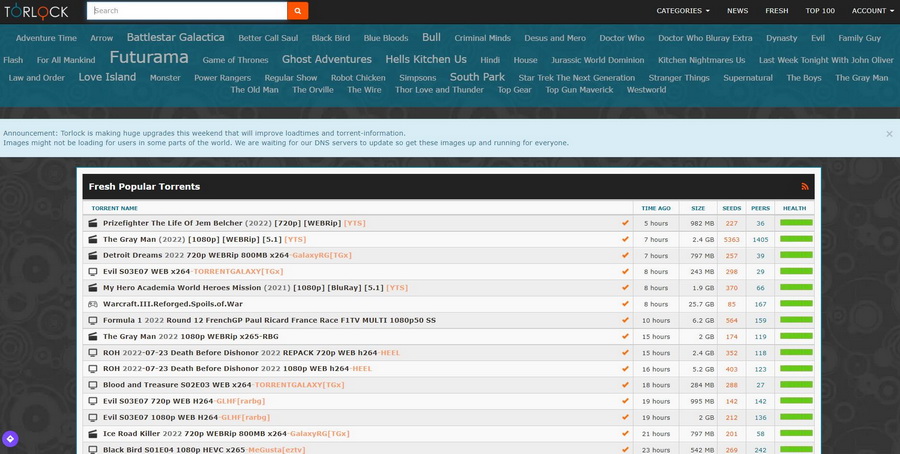Click the game controller icon beside Warcraft III Reforged
The width and height of the screenshot is (900, 454).
93,304
